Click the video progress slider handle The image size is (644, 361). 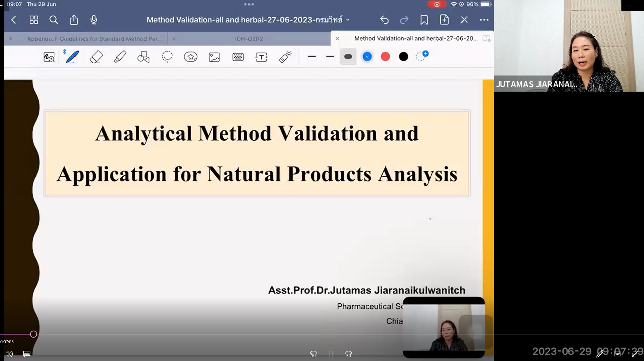pyautogui.click(x=34, y=334)
